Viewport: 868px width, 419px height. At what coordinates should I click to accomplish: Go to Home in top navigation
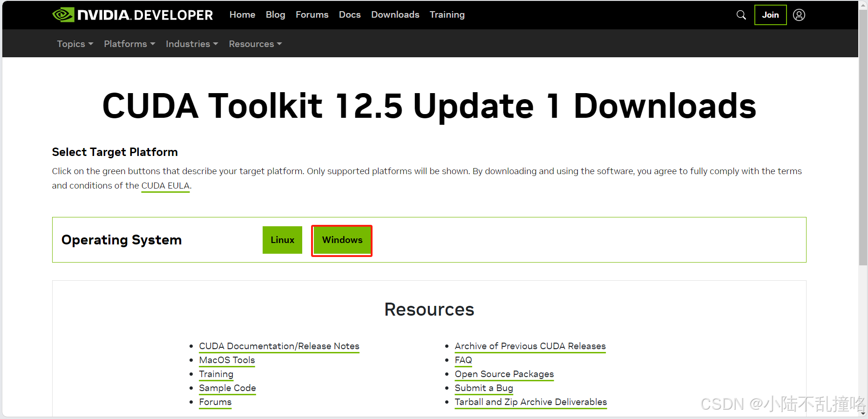point(242,15)
